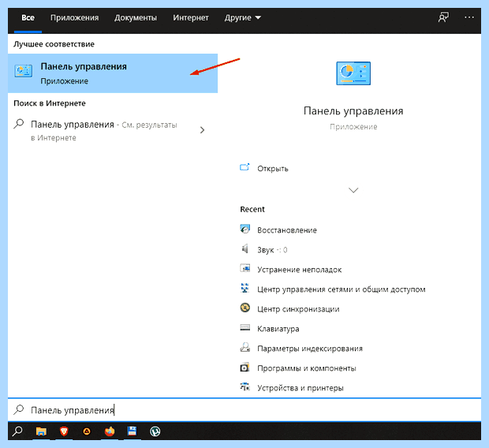Viewport: 489px width, 448px height.
Task: Open Центр управления сетями и общим доступом
Action: point(342,289)
